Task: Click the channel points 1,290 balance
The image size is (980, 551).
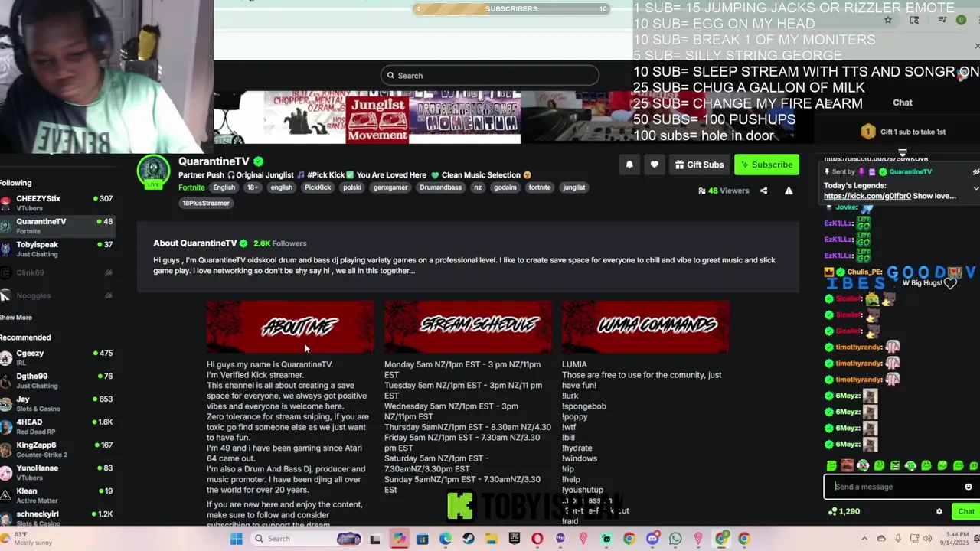Action: pos(844,511)
